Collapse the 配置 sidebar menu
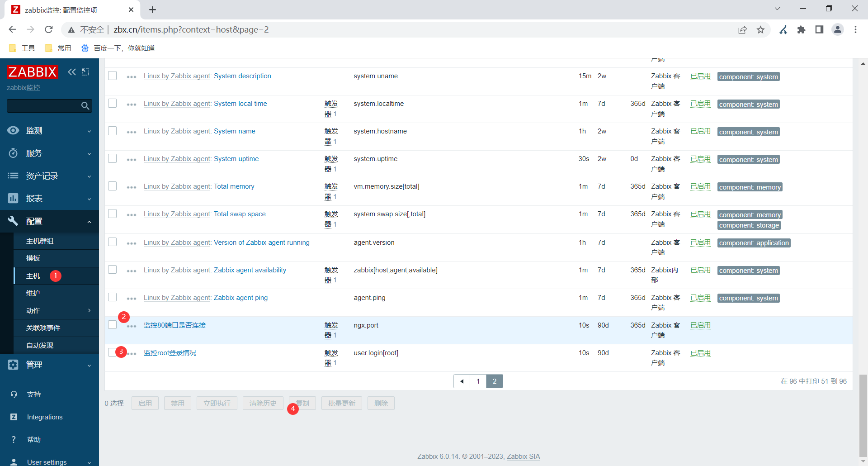Image resolution: width=868 pixels, height=466 pixels. point(49,221)
